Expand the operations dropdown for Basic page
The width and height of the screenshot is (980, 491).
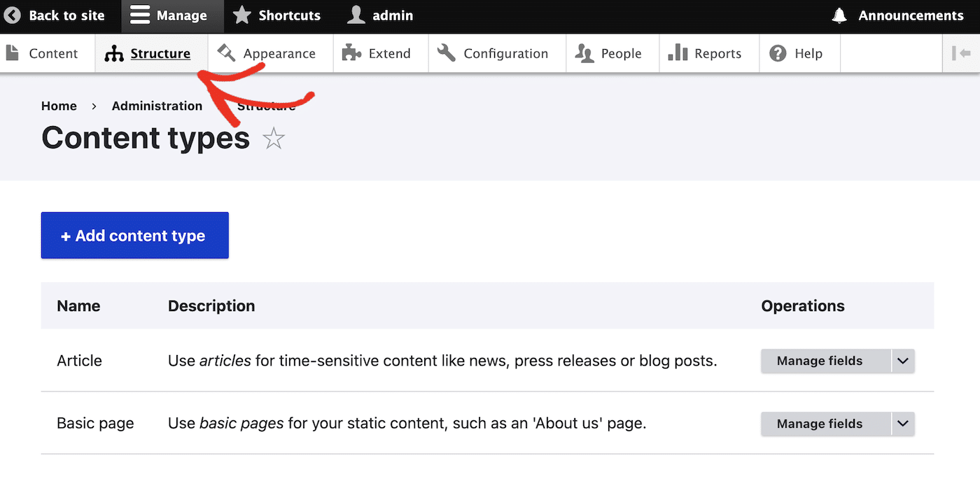pyautogui.click(x=903, y=424)
